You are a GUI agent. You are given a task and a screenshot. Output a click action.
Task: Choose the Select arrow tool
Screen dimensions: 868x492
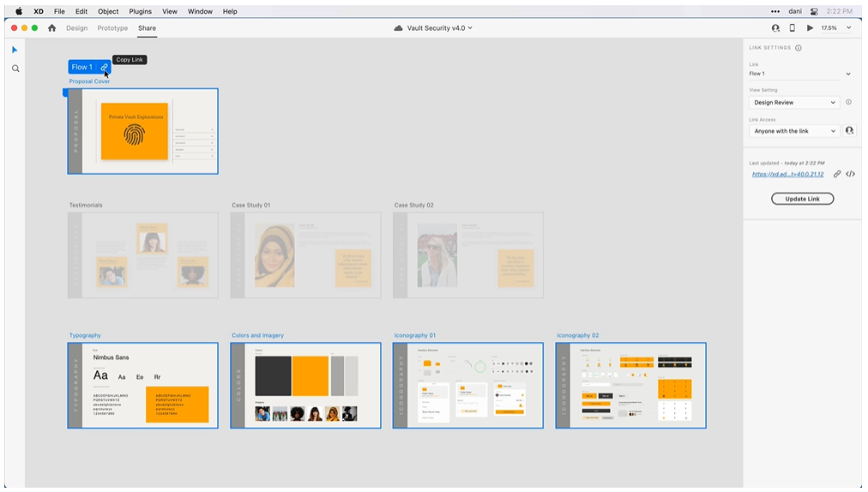click(x=15, y=50)
